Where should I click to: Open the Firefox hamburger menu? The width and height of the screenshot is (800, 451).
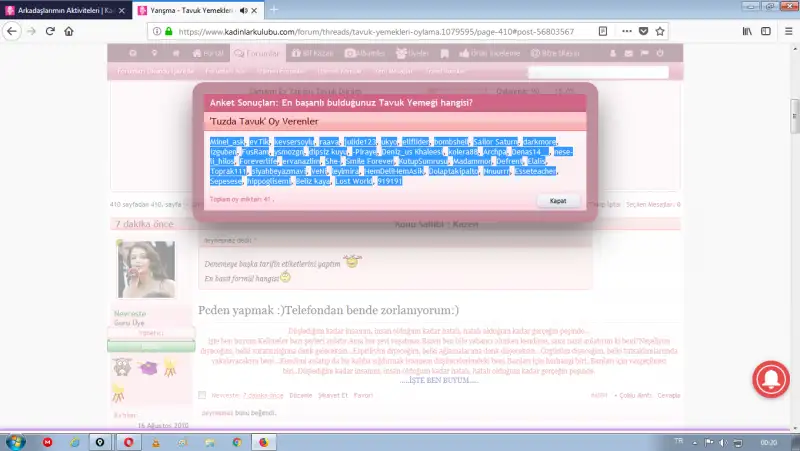coord(787,31)
